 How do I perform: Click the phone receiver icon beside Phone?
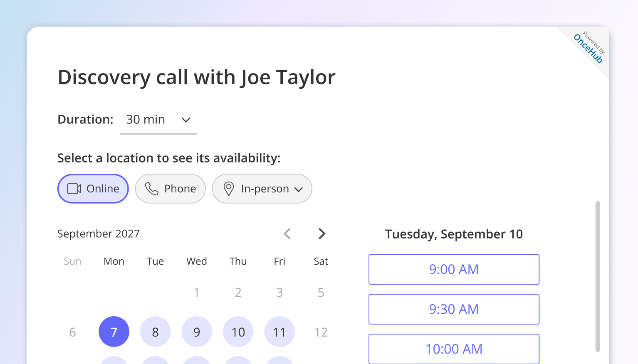click(152, 189)
